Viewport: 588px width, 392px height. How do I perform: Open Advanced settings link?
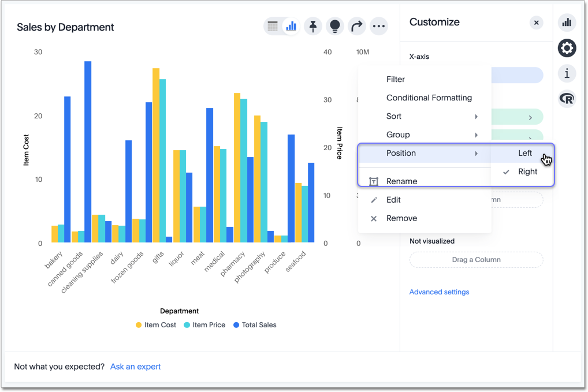[439, 292]
